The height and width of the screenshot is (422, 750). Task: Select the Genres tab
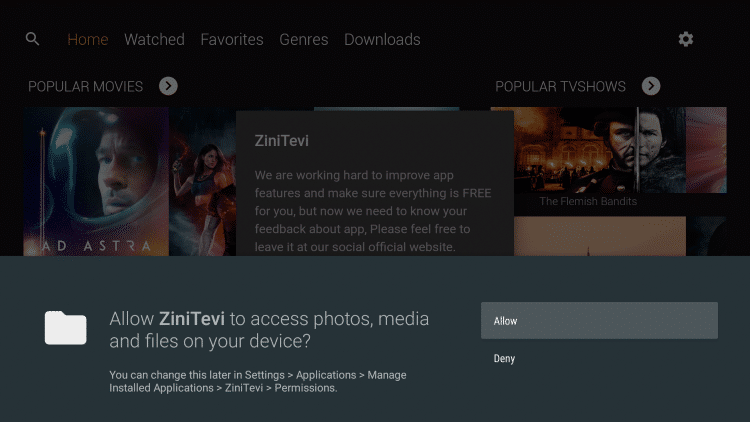click(x=304, y=39)
